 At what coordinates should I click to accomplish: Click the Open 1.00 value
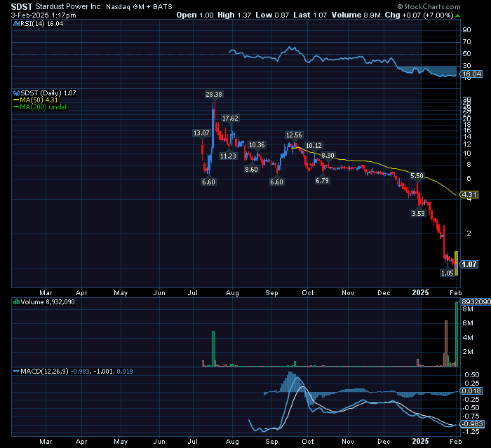pyautogui.click(x=195, y=15)
